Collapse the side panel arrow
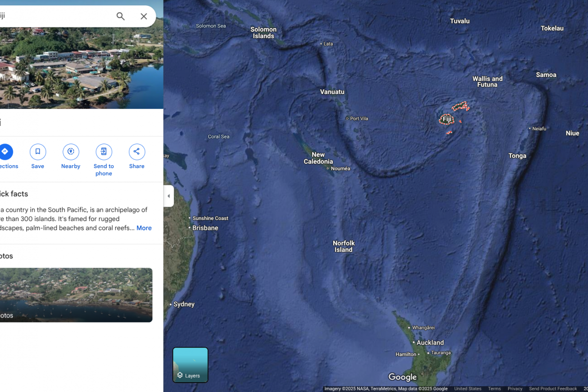Image resolution: width=588 pixels, height=392 pixels. pyautogui.click(x=169, y=196)
